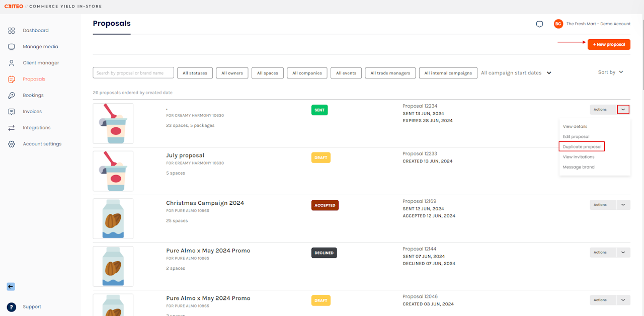This screenshot has width=644, height=316.
Task: Open the All statuses filter
Action: click(195, 73)
